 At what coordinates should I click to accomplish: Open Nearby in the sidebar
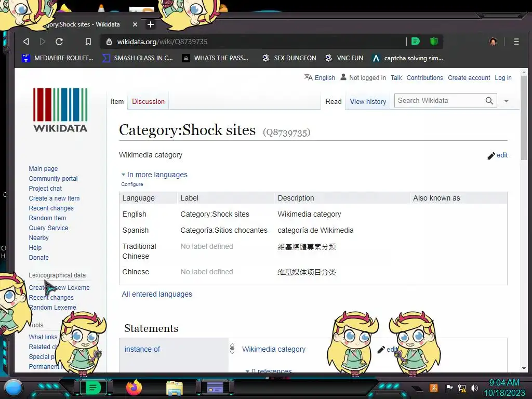[x=38, y=237]
